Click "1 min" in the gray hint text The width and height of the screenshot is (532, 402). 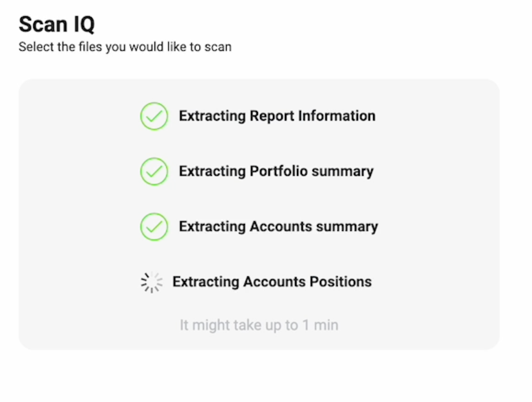pos(321,325)
